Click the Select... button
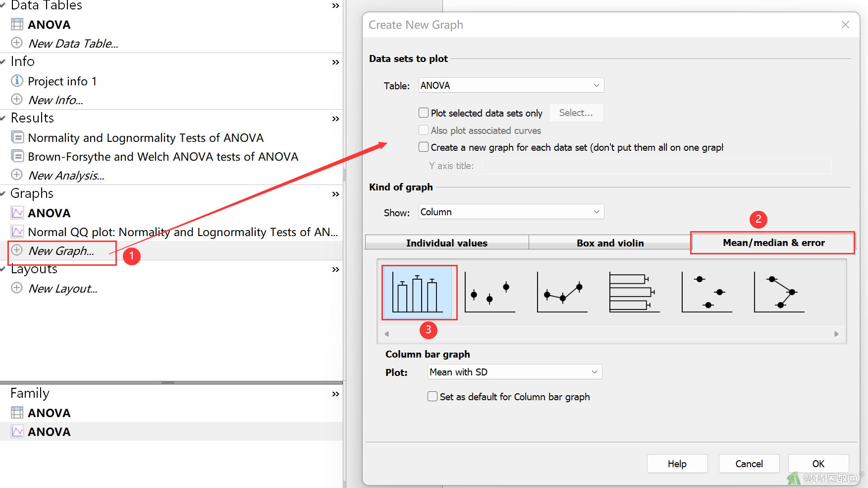This screenshot has width=868, height=488. point(576,113)
